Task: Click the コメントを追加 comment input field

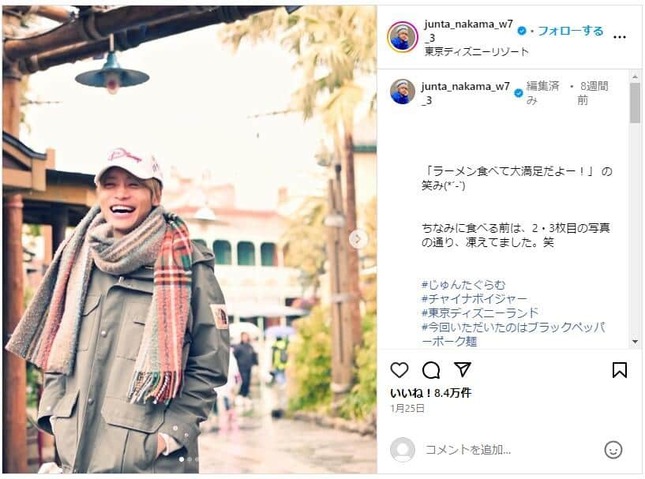Action: point(510,449)
